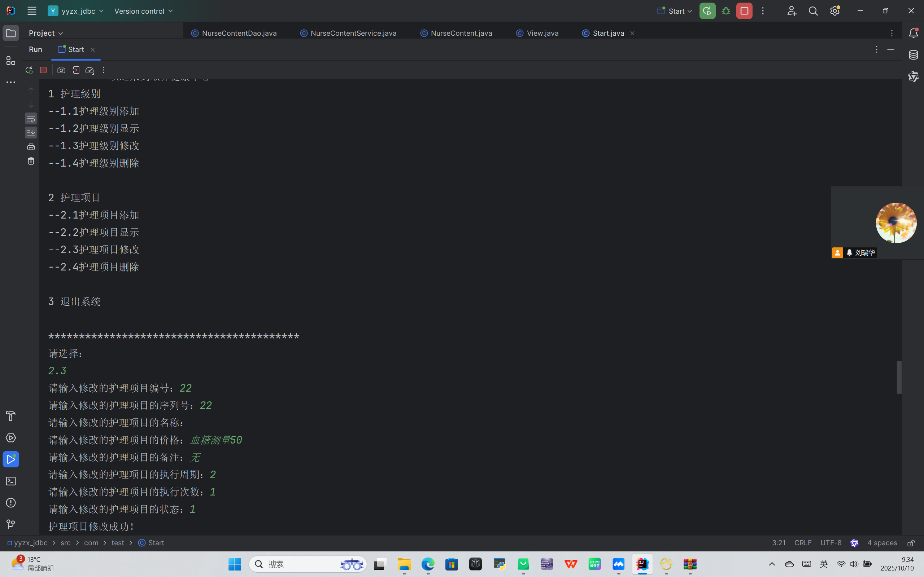Open the Problems tool window icon
The width and height of the screenshot is (924, 577).
[11, 503]
